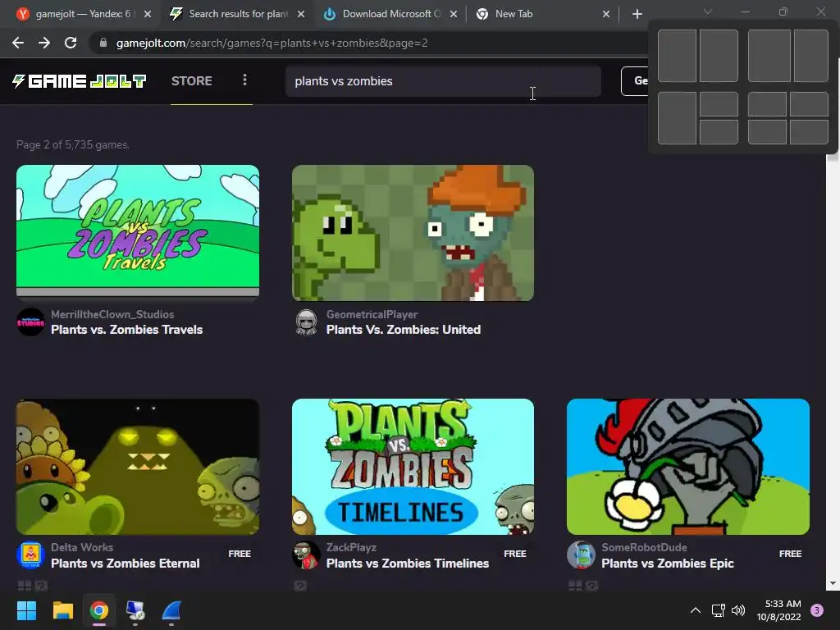Choose four-quadrant snap layout, top-left cell
The width and height of the screenshot is (840, 630).
pyautogui.click(x=767, y=104)
